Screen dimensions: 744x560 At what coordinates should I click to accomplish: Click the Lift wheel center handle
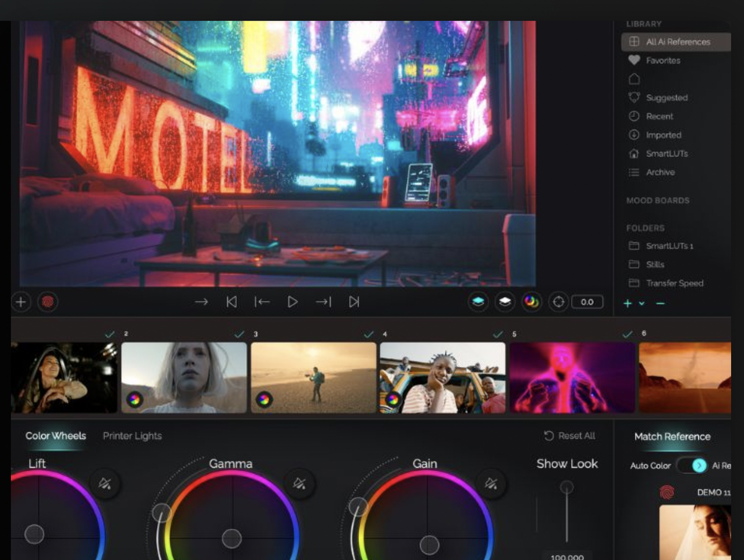point(34,533)
